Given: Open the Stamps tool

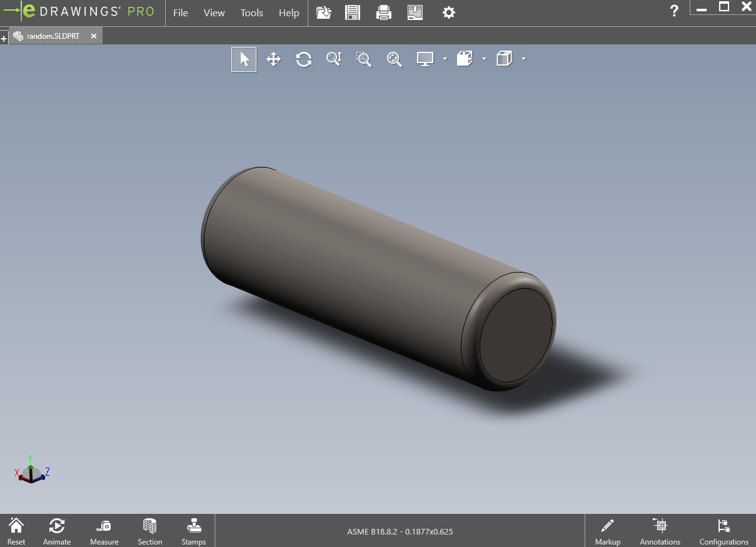Looking at the screenshot, I should click(x=194, y=531).
